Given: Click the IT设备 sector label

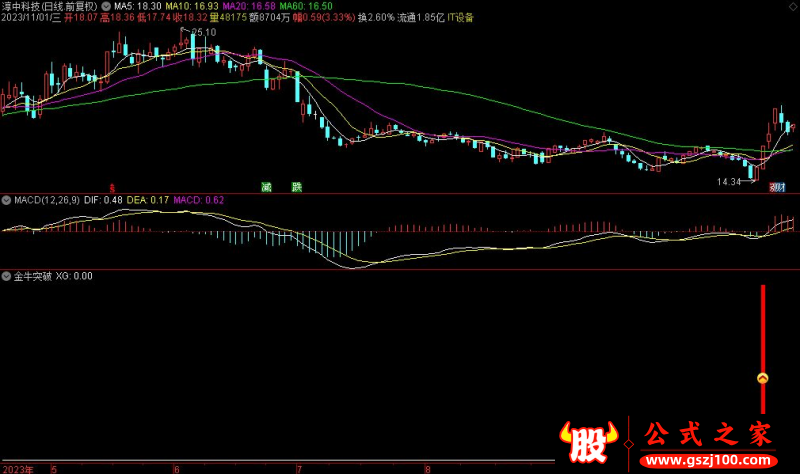Looking at the screenshot, I should pyautogui.click(x=459, y=18).
